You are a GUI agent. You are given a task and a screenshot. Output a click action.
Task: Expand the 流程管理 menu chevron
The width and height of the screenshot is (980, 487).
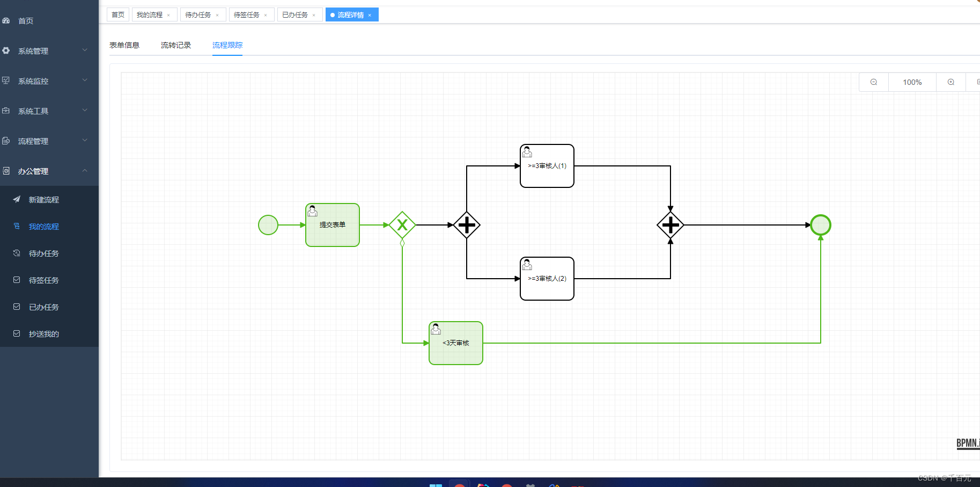85,140
